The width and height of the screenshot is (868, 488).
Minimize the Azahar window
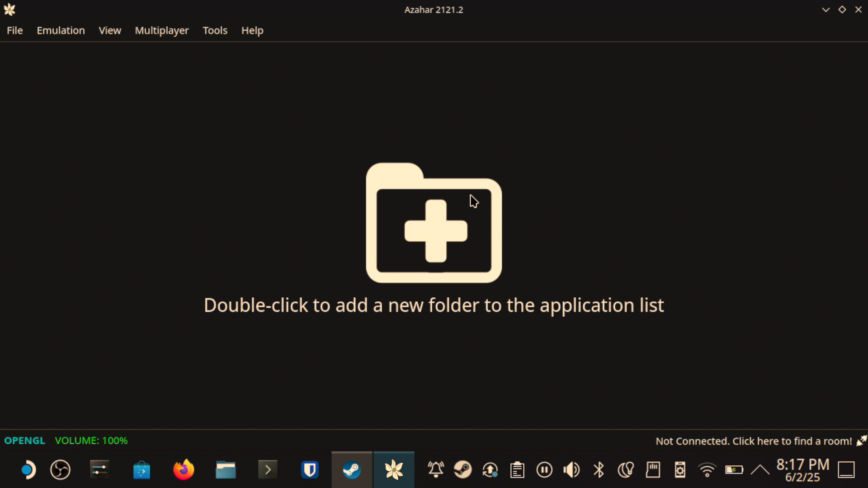(x=826, y=9)
